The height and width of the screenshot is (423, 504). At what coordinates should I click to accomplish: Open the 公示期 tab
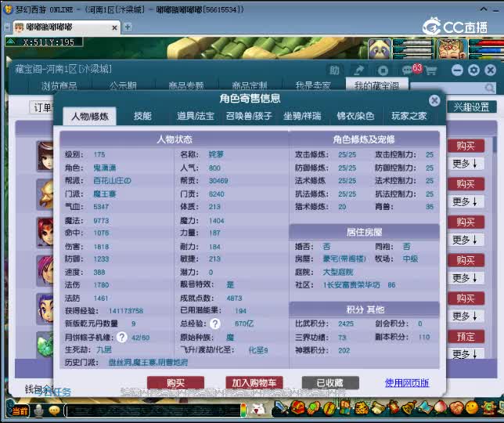[123, 85]
